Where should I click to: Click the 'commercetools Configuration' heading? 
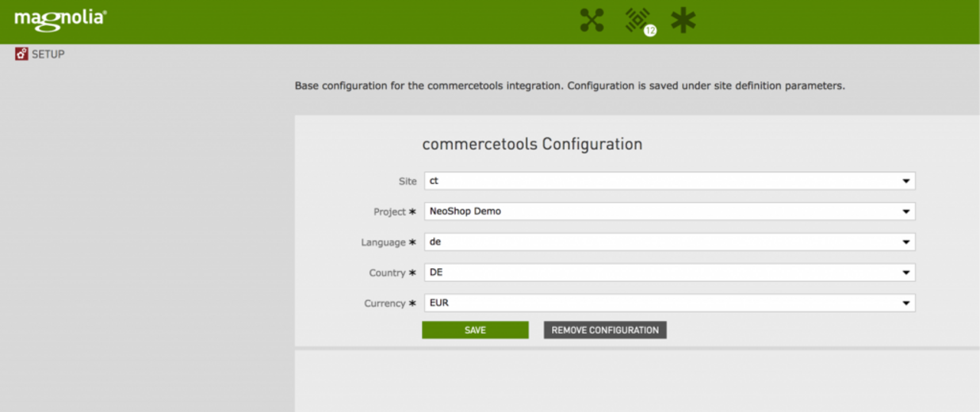coord(532,144)
